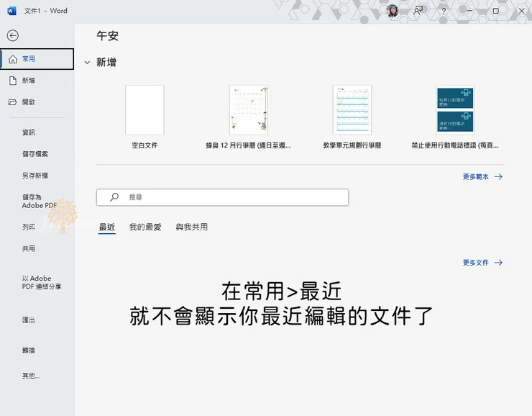Open the 蜂鳥 12 月行事曆 template
Image resolution: width=532 pixels, height=416 pixels.
pos(248,117)
